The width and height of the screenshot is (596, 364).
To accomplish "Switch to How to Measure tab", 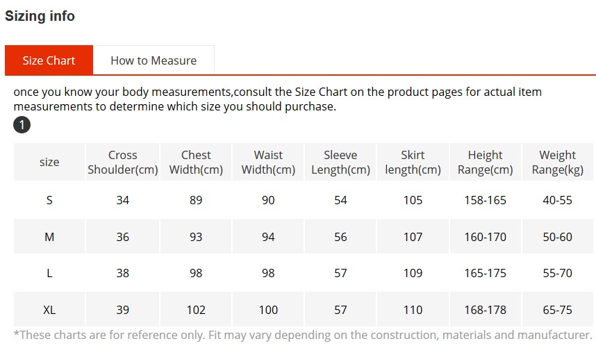I will [x=154, y=60].
